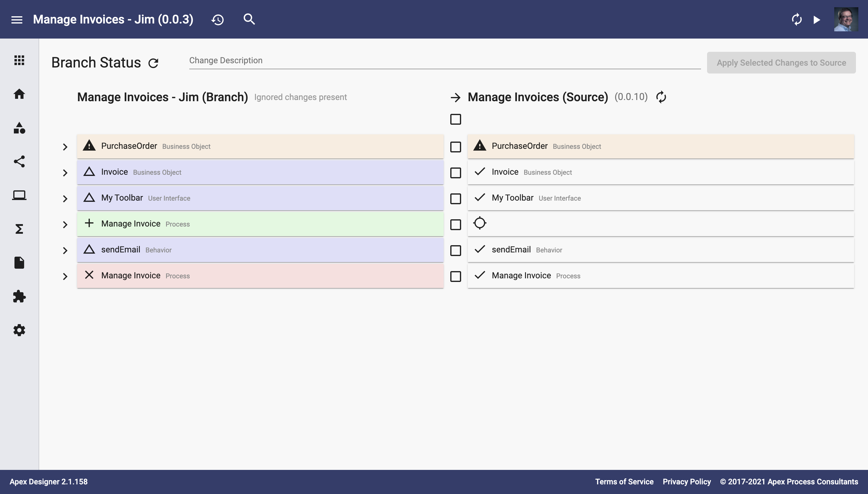Check the PurchaseOrder change checkbox
This screenshot has width=868, height=494.
[456, 147]
